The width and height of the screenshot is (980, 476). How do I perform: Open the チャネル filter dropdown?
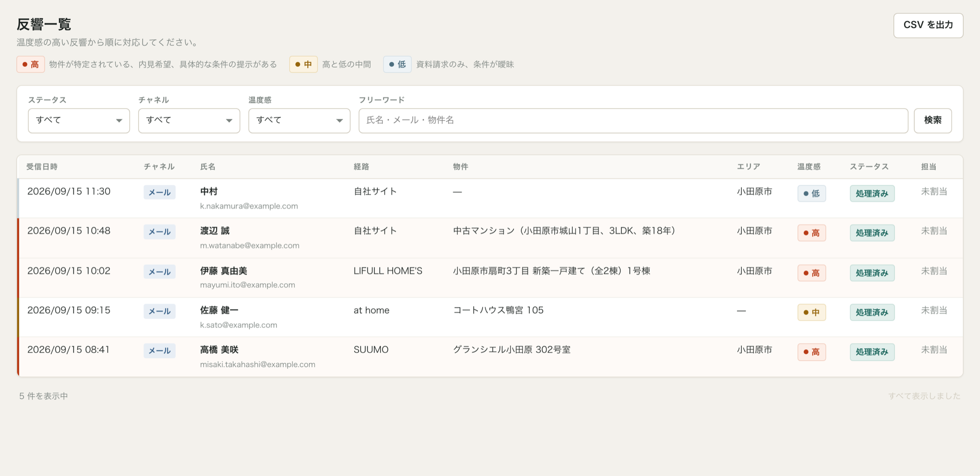tap(189, 120)
